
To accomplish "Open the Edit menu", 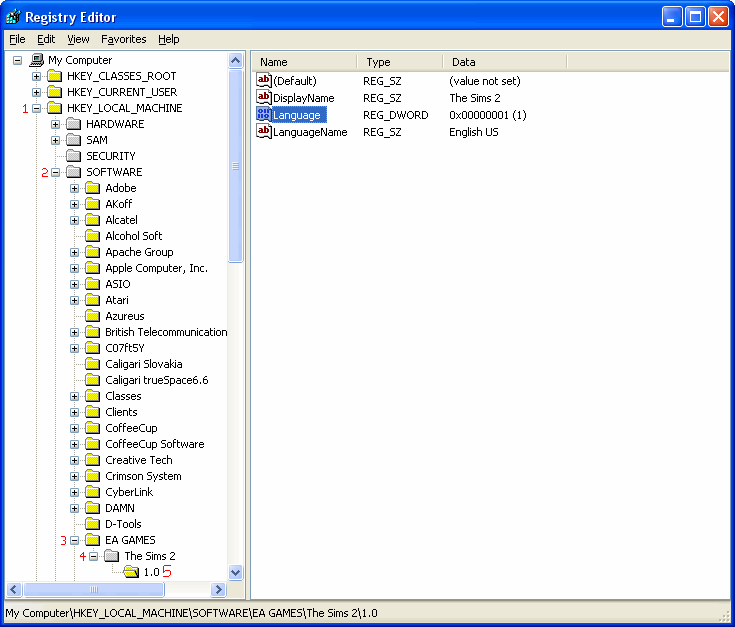I will [x=46, y=39].
